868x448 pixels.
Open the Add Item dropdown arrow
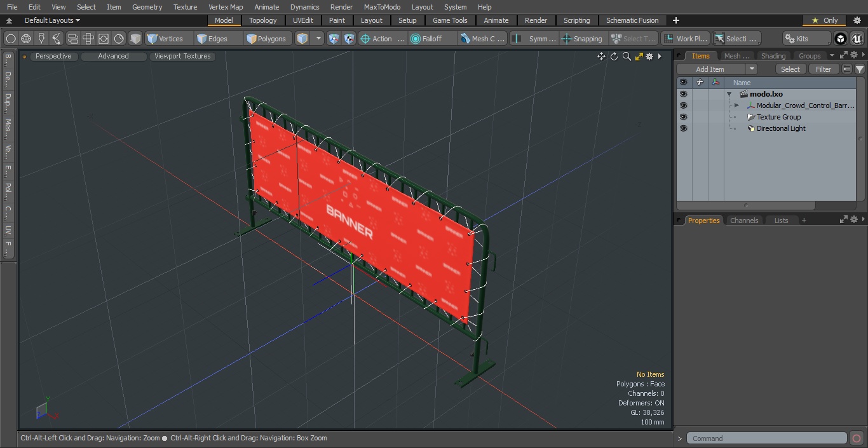(752, 69)
